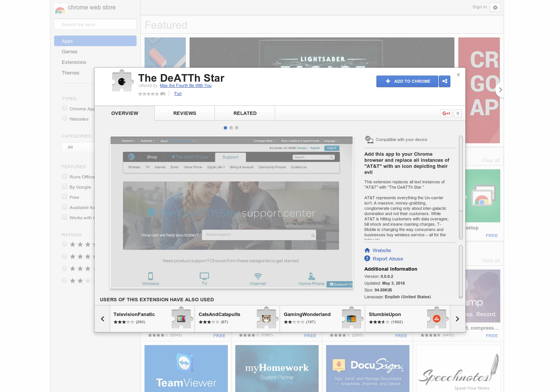Image resolution: width=560 pixels, height=392 pixels.
Task: Close the extension details dialog
Action: pyautogui.click(x=458, y=75)
